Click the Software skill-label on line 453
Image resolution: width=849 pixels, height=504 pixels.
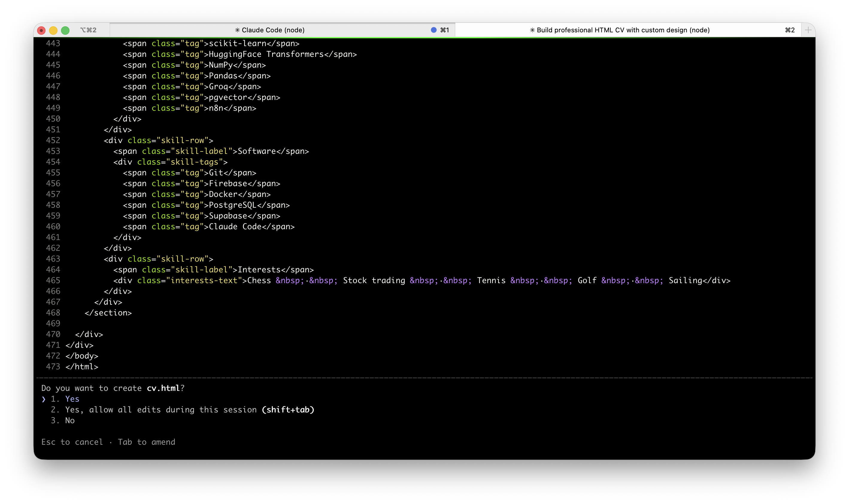[211, 151]
